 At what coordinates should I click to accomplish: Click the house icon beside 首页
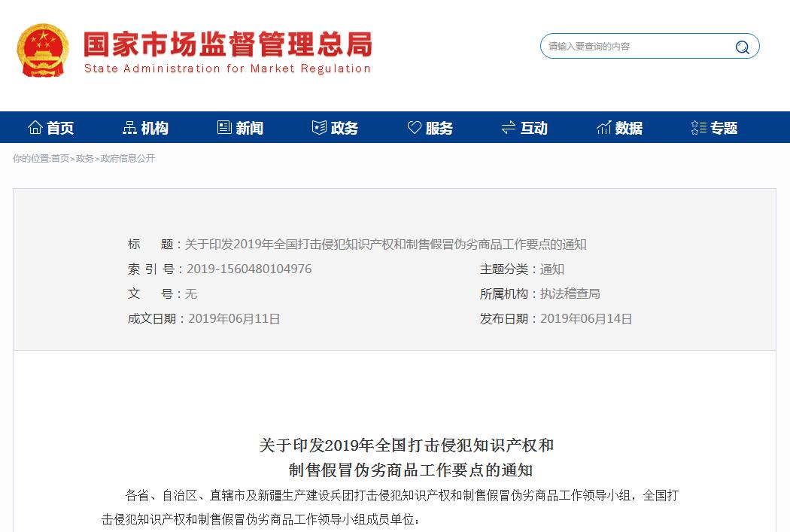[35, 127]
